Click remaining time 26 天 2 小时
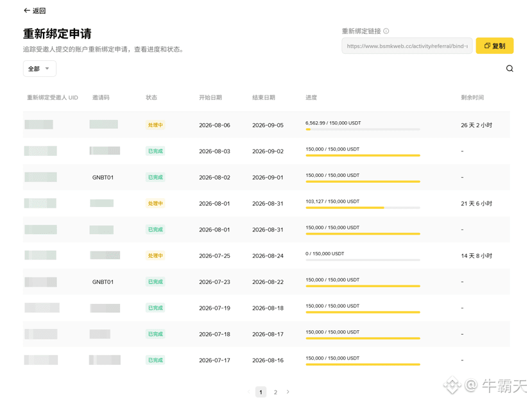The height and width of the screenshot is (402, 532). coord(476,125)
